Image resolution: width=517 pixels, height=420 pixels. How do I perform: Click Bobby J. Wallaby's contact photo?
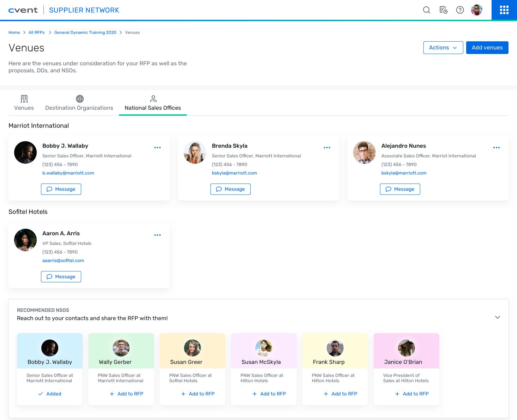click(x=25, y=152)
